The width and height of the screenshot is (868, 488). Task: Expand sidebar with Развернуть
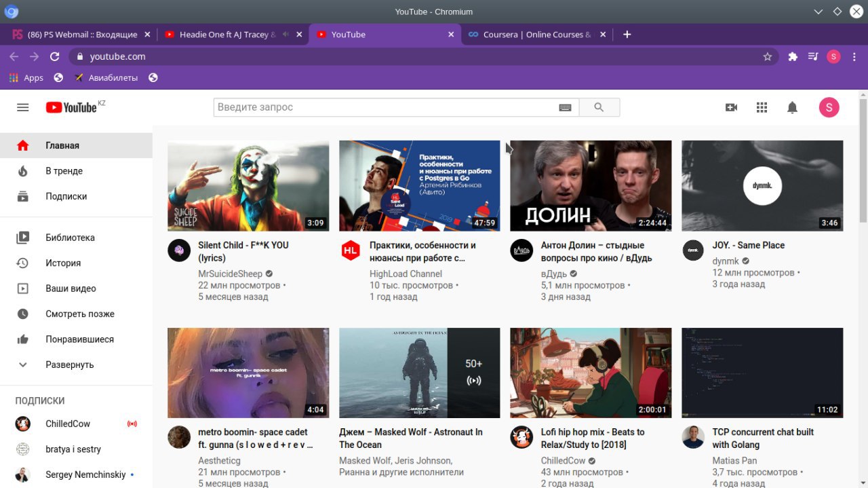click(69, 364)
